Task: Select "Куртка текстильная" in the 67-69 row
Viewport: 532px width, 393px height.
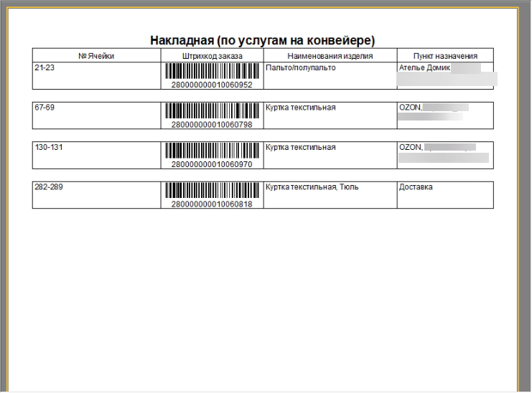Action: 301,108
